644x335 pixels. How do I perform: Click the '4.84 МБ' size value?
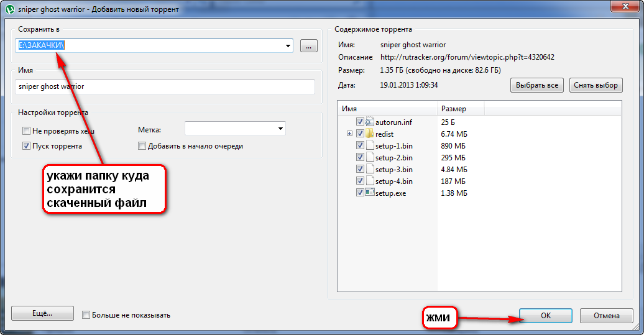(x=454, y=170)
